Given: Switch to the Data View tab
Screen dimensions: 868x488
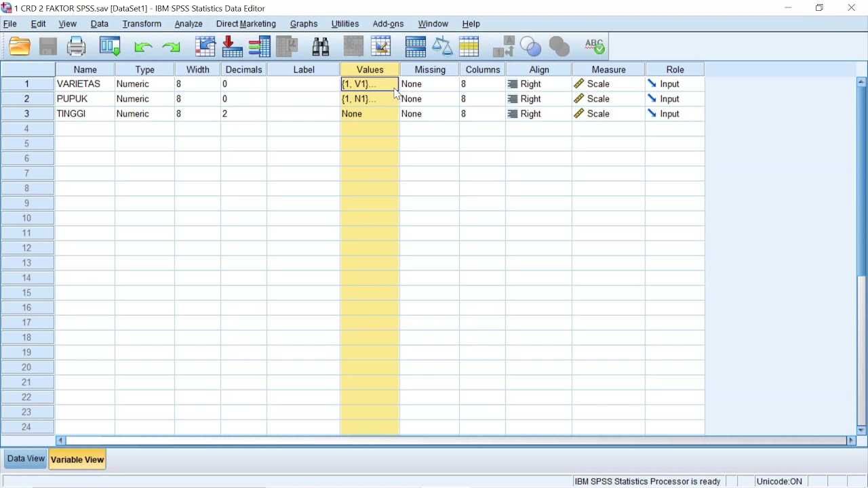Looking at the screenshot, I should pyautogui.click(x=26, y=459).
